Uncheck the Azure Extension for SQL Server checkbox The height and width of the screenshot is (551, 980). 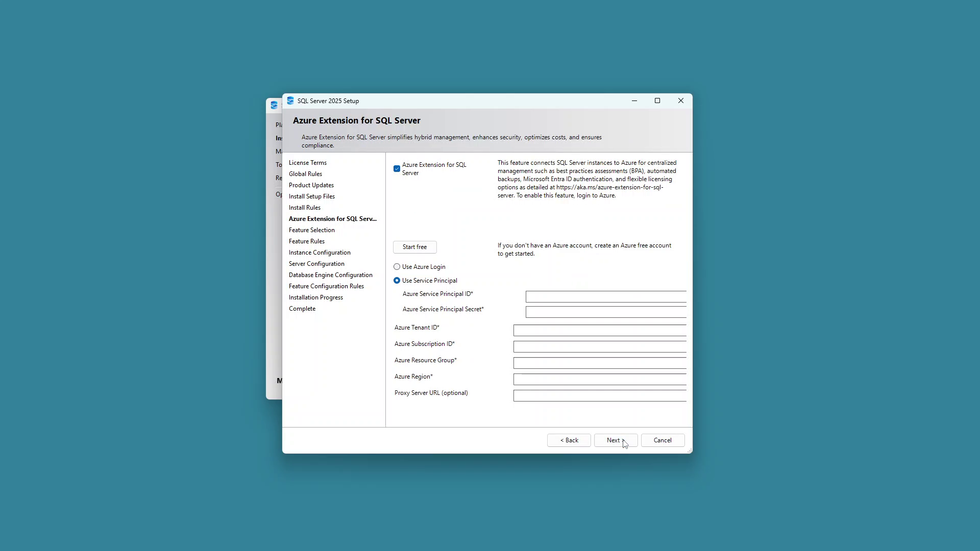pos(397,169)
